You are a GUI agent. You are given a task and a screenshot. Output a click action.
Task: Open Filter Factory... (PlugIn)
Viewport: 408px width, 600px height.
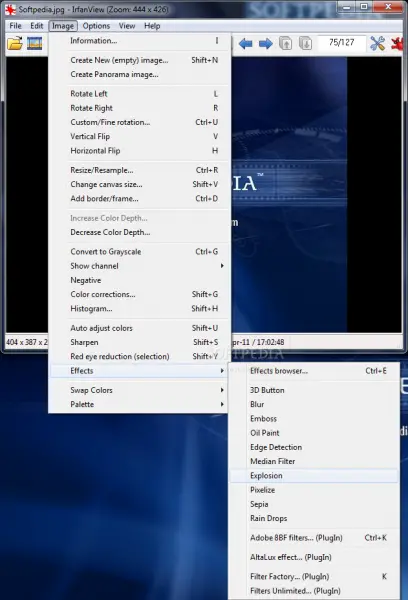(314, 576)
